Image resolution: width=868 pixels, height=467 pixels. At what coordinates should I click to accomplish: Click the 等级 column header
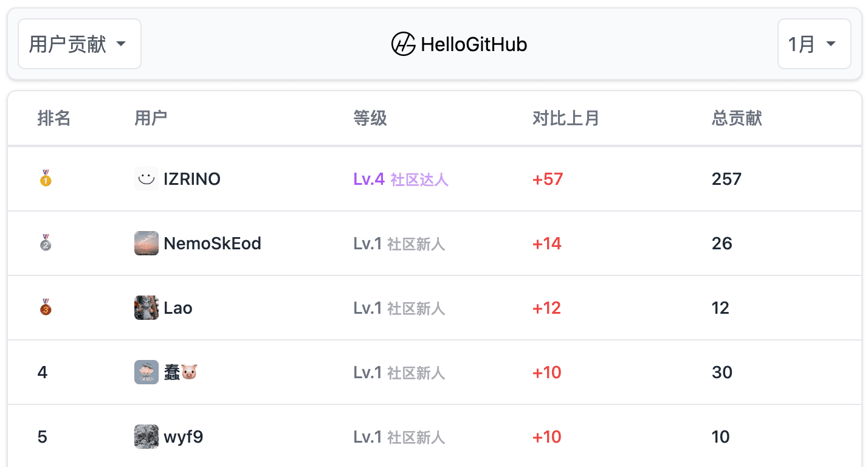[x=370, y=118]
